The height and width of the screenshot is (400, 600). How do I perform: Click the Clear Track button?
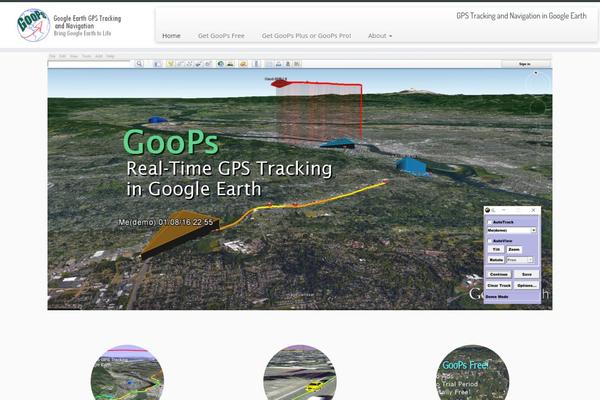coord(498,285)
